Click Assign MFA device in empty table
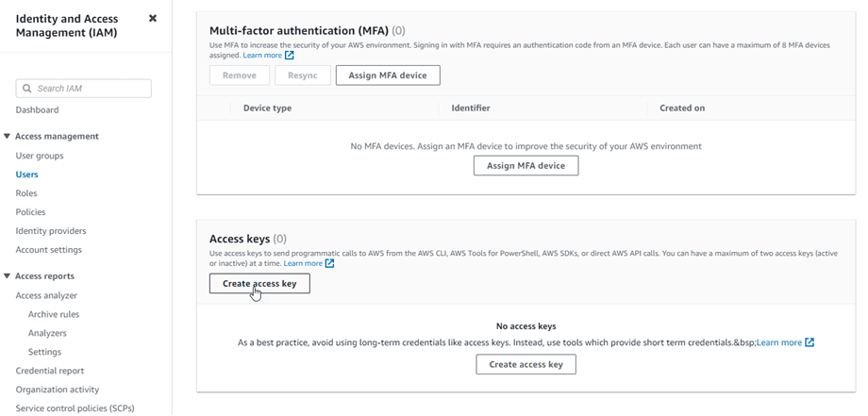 526,166
